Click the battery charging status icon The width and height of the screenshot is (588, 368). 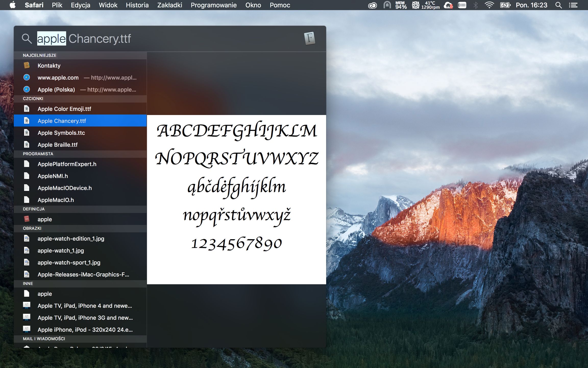tap(505, 5)
